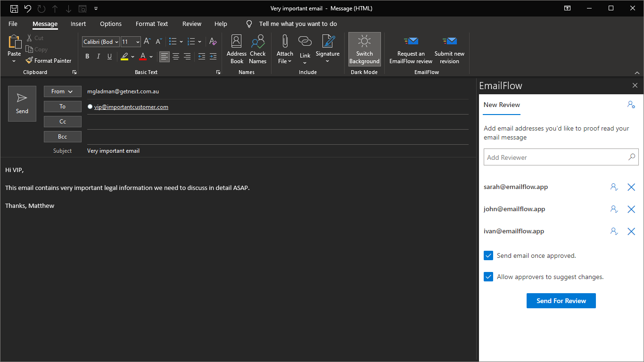The image size is (644, 362).
Task: Click reviewer settings icon beside john@emailflow.app
Action: 614,209
